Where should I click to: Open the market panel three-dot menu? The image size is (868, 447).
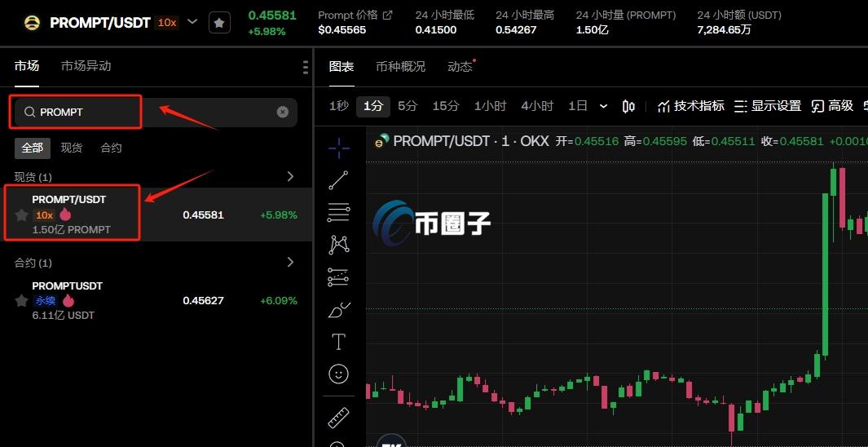click(x=305, y=68)
